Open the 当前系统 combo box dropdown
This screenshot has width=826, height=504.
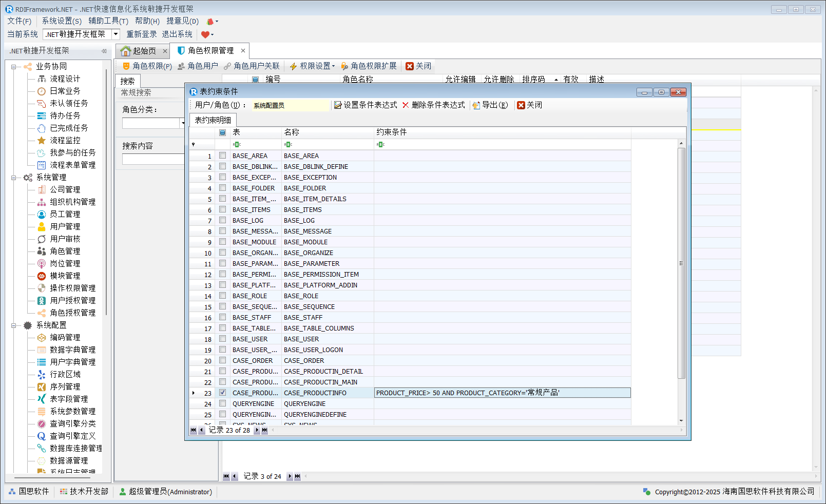tap(116, 34)
